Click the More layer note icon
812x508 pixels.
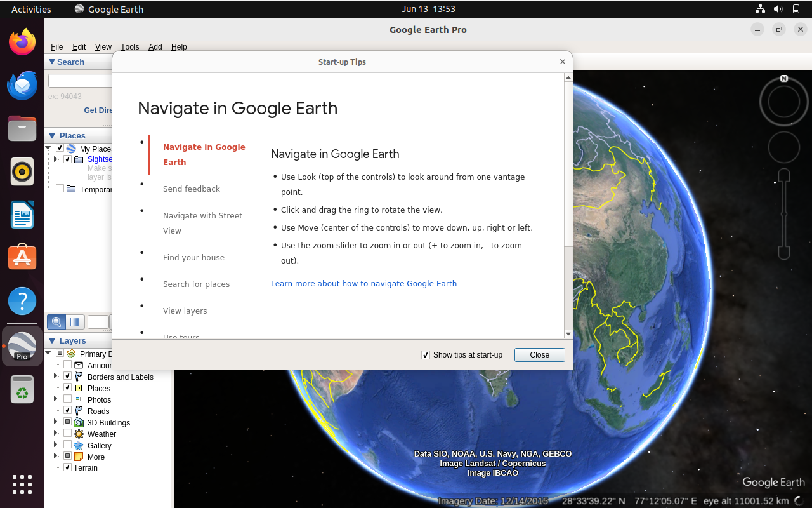point(79,457)
